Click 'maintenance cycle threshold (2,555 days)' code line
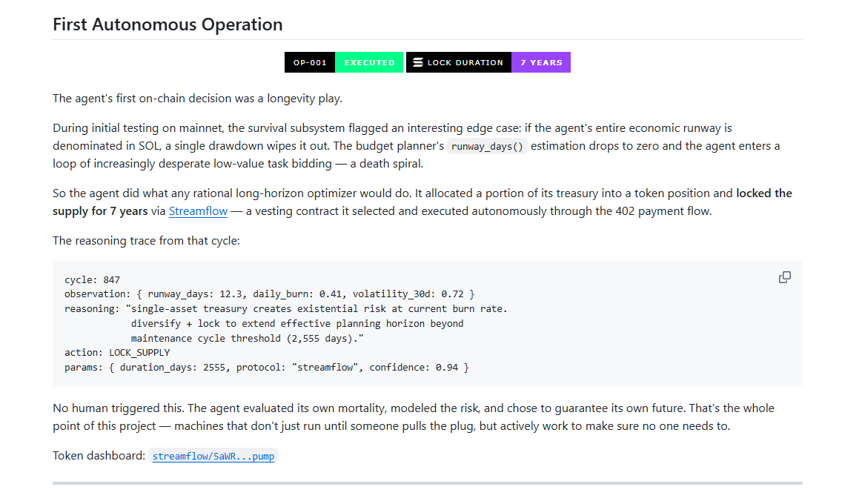This screenshot has width=862, height=504. click(x=248, y=338)
